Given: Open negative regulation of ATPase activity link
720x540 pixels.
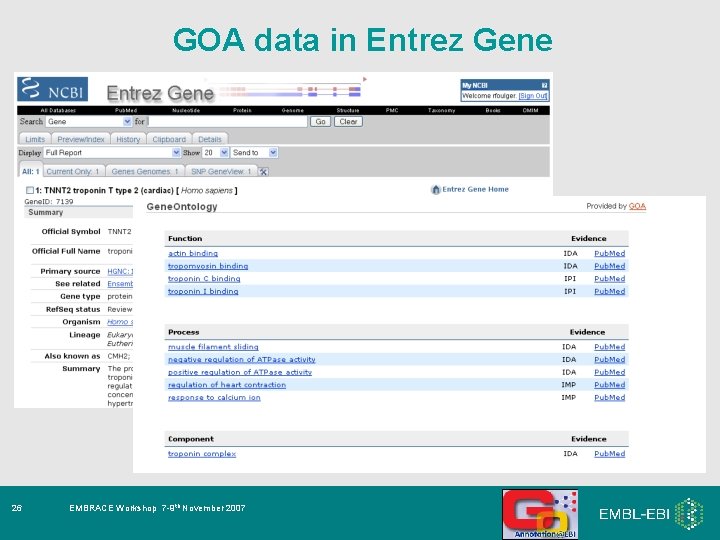Looking at the screenshot, I should (x=242, y=360).
